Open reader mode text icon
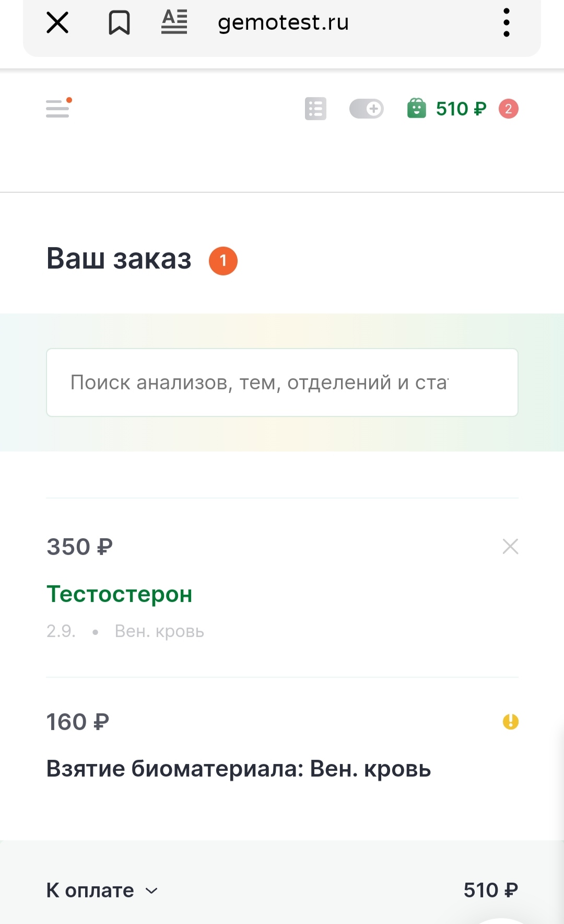This screenshot has height=924, width=564. (x=174, y=23)
